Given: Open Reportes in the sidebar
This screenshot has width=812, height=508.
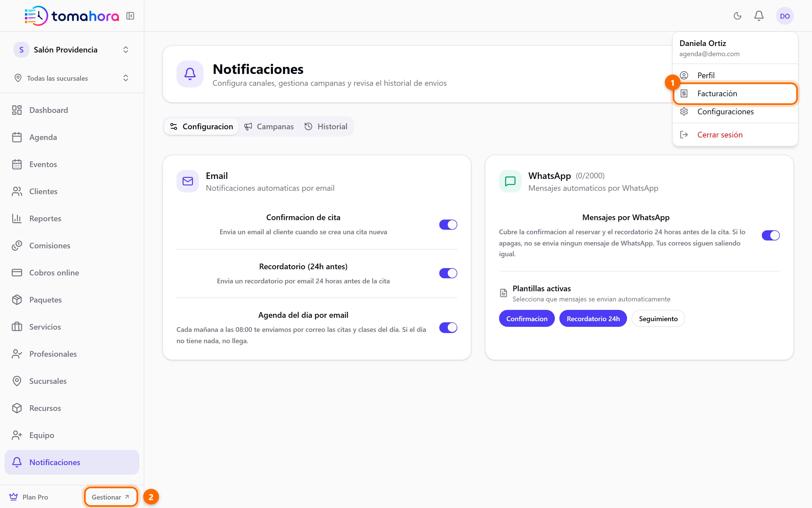Looking at the screenshot, I should pos(72,218).
